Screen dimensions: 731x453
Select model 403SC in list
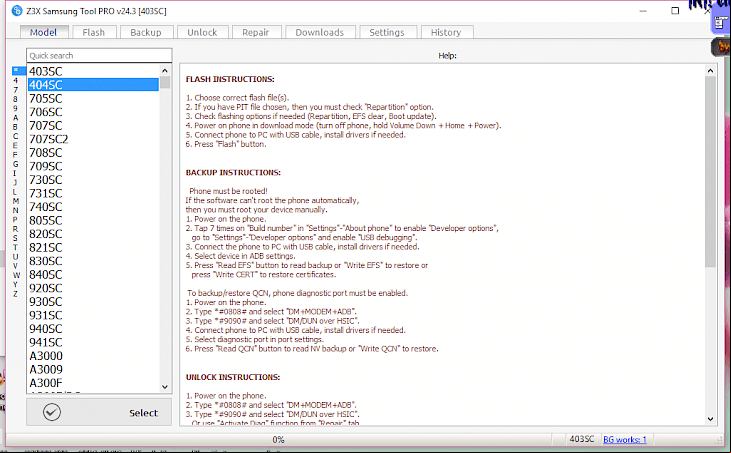click(93, 71)
